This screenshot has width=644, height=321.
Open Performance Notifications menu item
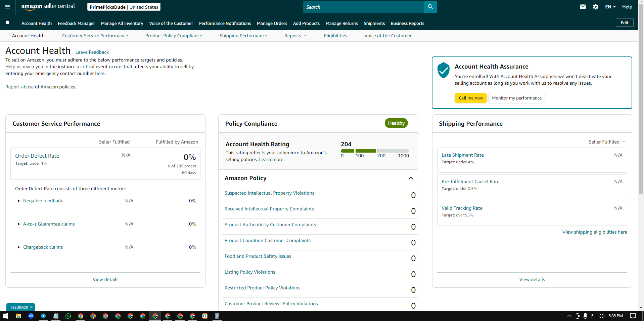[225, 23]
